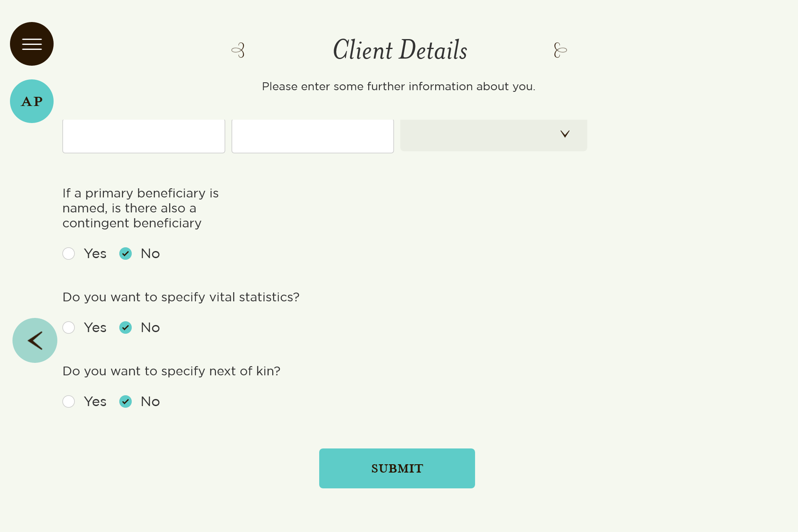Pick Yes for specifying next of kin
The width and height of the screenshot is (798, 532).
tap(69, 401)
